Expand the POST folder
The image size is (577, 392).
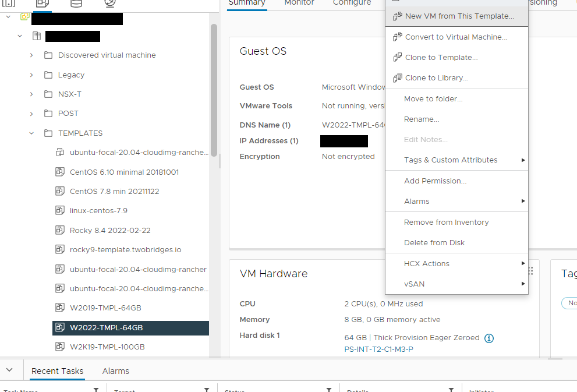click(31, 114)
